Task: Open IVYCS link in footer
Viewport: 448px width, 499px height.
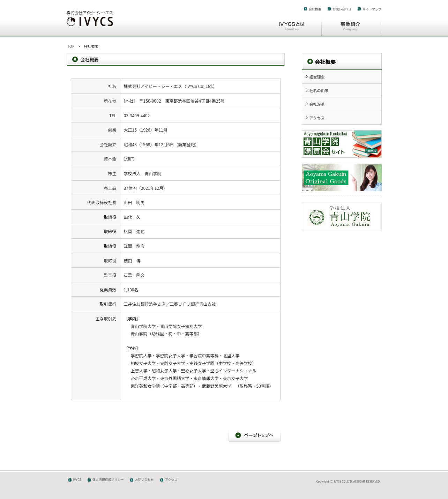Action: tap(77, 480)
